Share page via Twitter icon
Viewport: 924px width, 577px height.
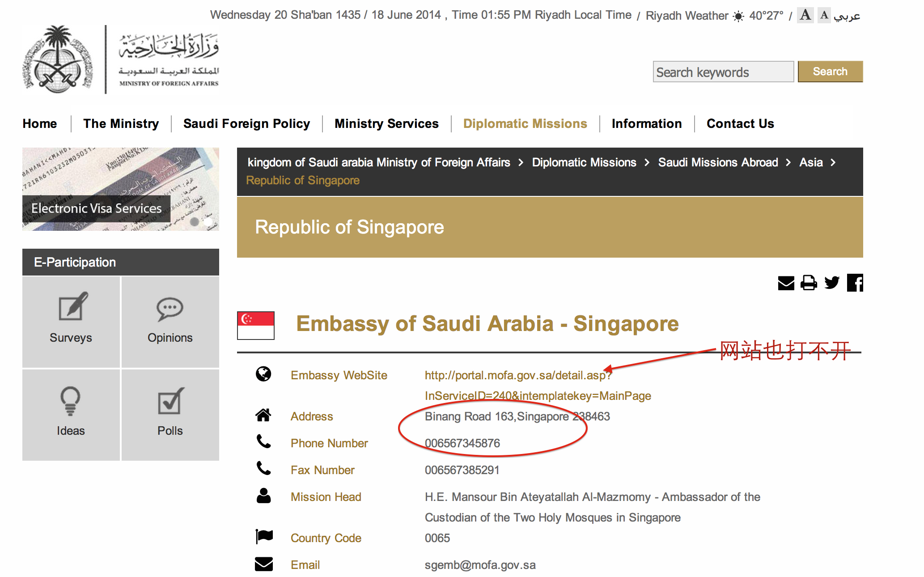832,283
